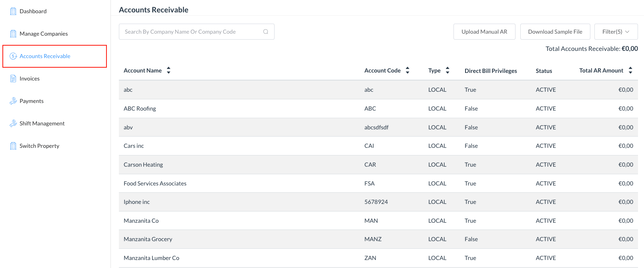Viewport: 644px width, 268px height.
Task: Click the Invoices document icon
Action: click(x=13, y=79)
